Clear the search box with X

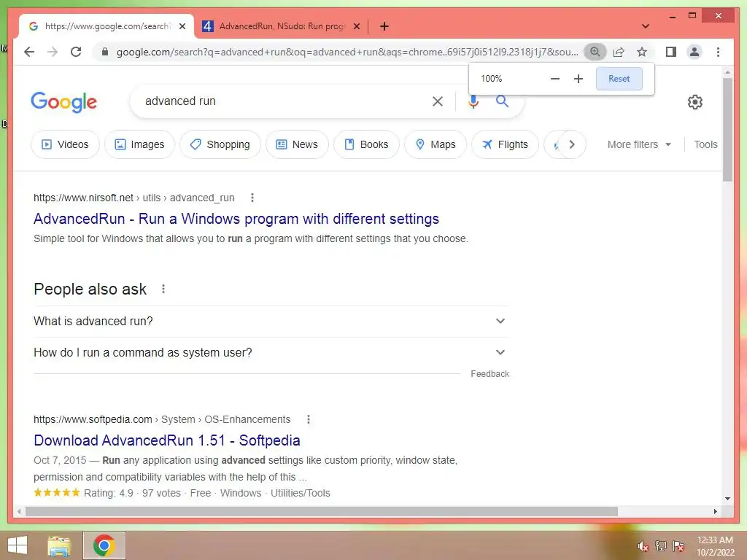pos(438,101)
